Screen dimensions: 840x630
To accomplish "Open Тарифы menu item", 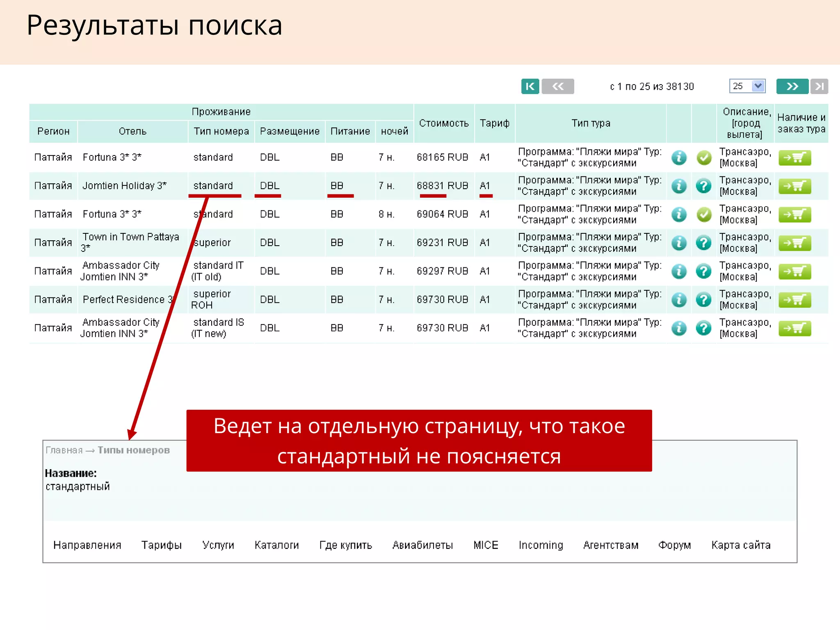I will click(x=162, y=545).
